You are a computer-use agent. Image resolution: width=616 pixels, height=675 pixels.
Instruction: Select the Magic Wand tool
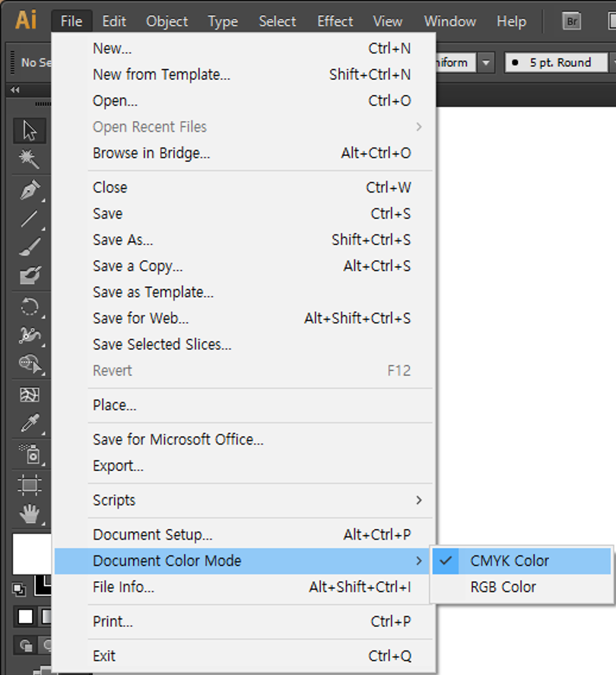[x=29, y=158]
